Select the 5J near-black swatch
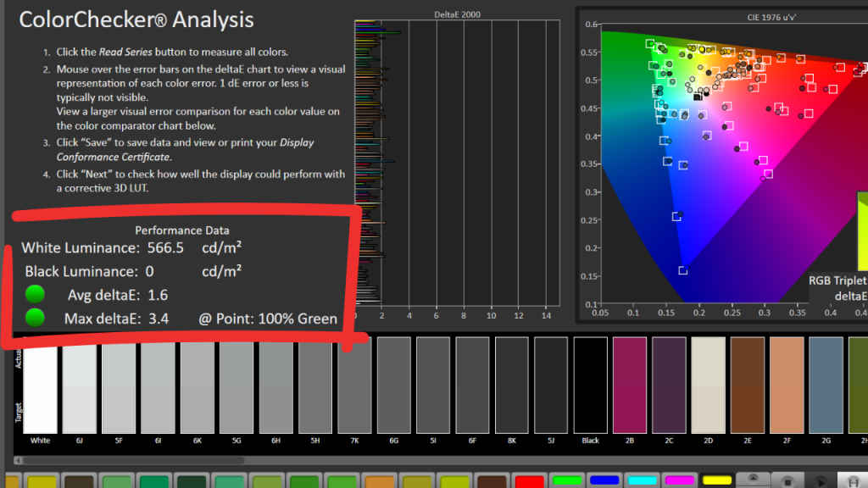 pos(551,385)
